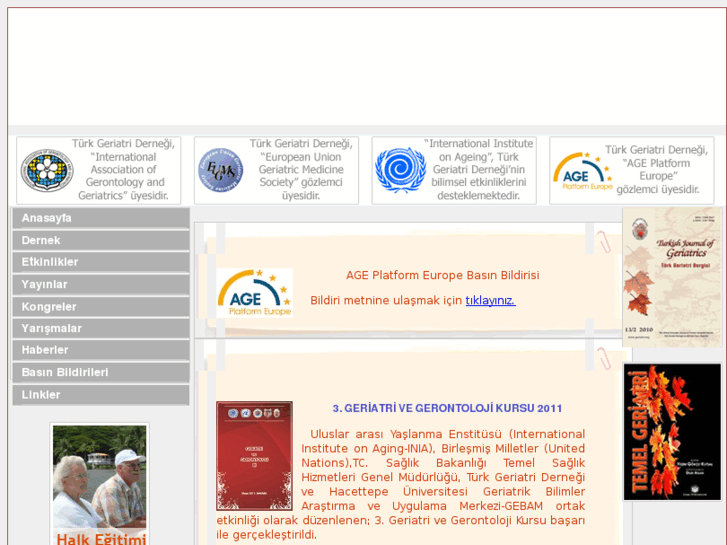This screenshot has height=545, width=727.
Task: Click the "AGE Platform Europe" gözlemci üyesidir text
Action: click(x=657, y=170)
